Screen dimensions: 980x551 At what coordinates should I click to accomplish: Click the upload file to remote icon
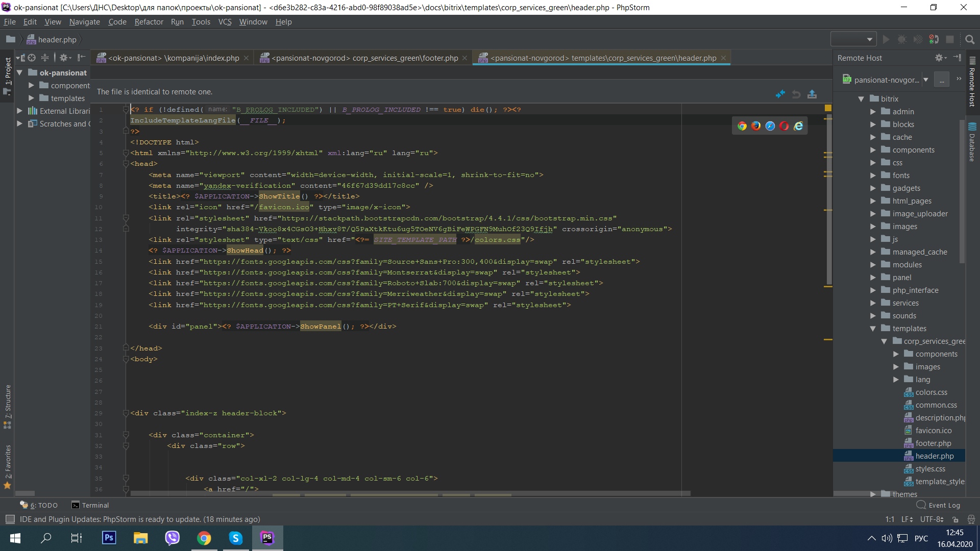[812, 94]
